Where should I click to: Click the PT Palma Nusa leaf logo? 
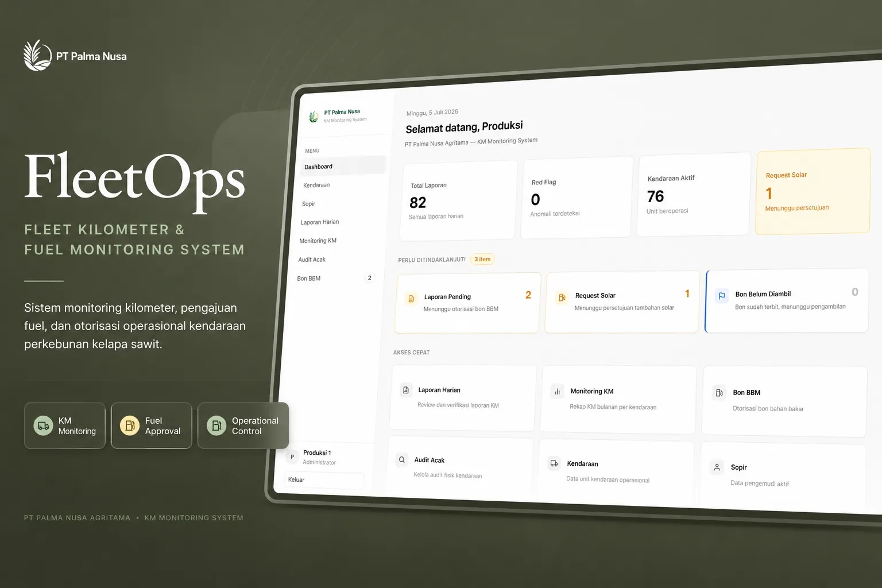(37, 56)
